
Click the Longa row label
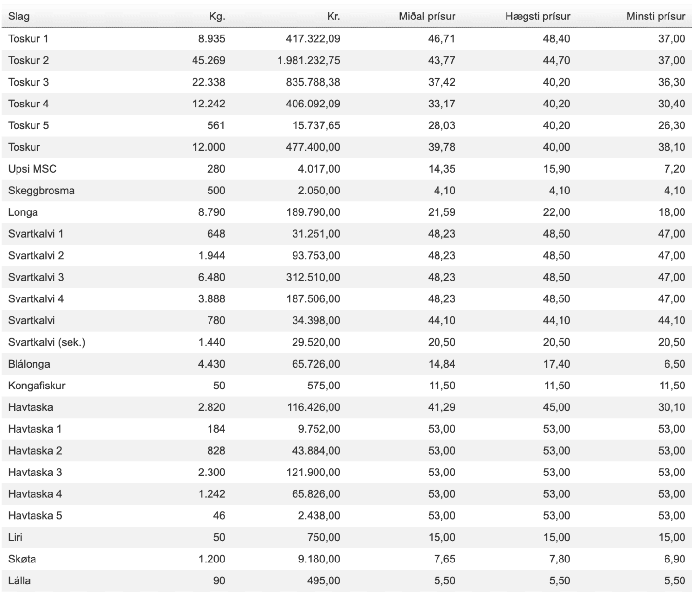click(23, 212)
